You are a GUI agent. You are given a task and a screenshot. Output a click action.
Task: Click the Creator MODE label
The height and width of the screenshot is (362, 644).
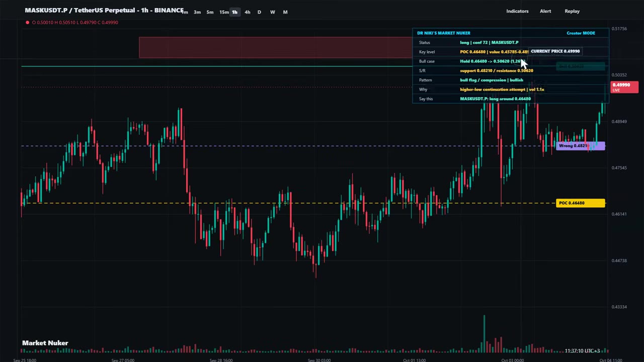[x=581, y=33]
